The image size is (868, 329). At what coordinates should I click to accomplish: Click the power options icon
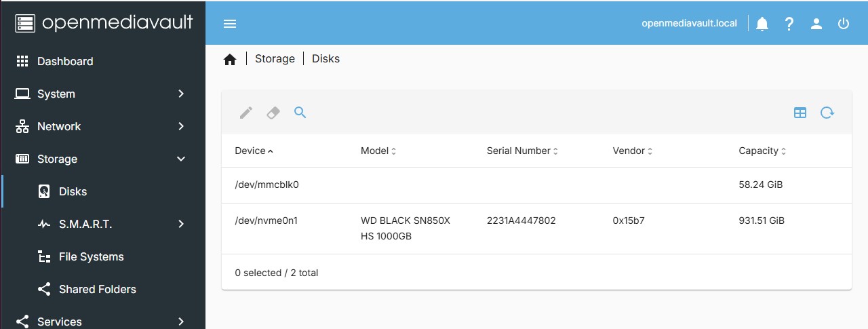pos(844,24)
